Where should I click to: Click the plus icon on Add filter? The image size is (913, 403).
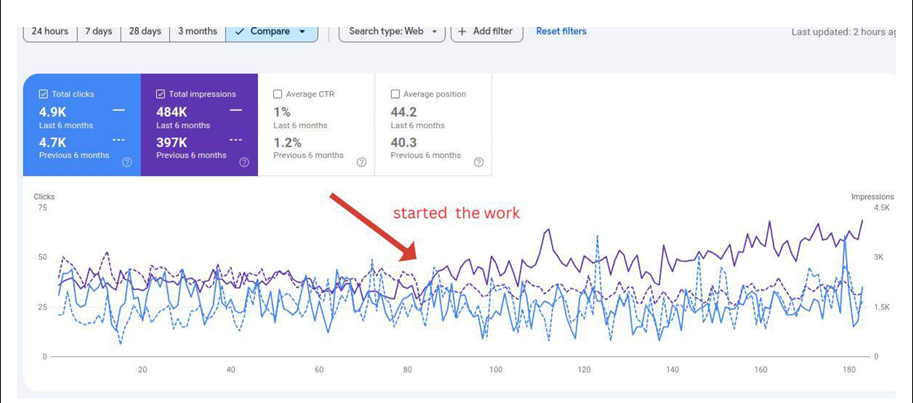click(x=462, y=32)
